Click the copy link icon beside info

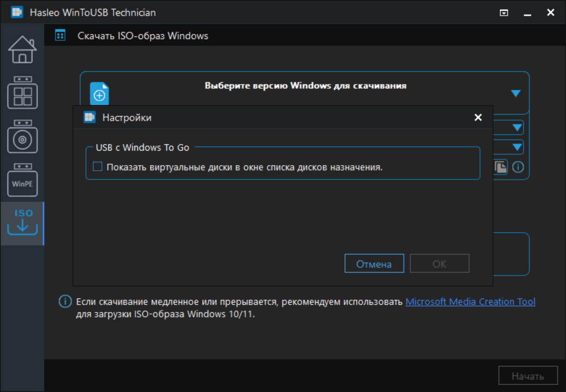[501, 167]
